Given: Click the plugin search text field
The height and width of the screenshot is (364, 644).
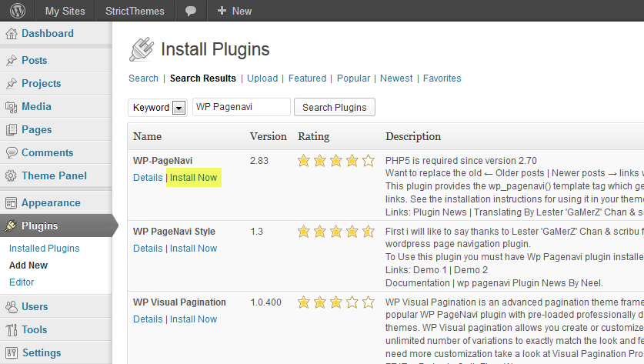Looking at the screenshot, I should click(x=241, y=108).
